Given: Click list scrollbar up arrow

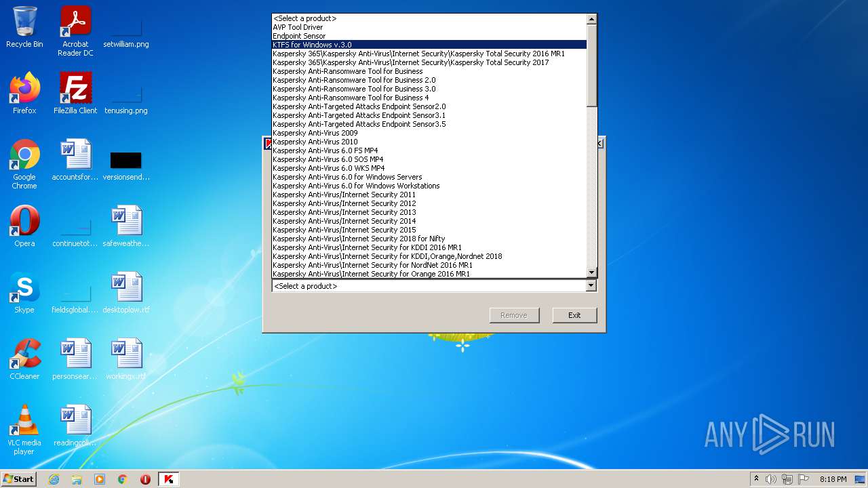Looking at the screenshot, I should (591, 19).
